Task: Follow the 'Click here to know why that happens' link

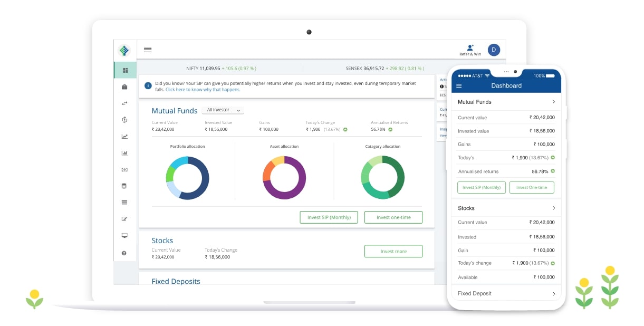Action: pos(203,90)
